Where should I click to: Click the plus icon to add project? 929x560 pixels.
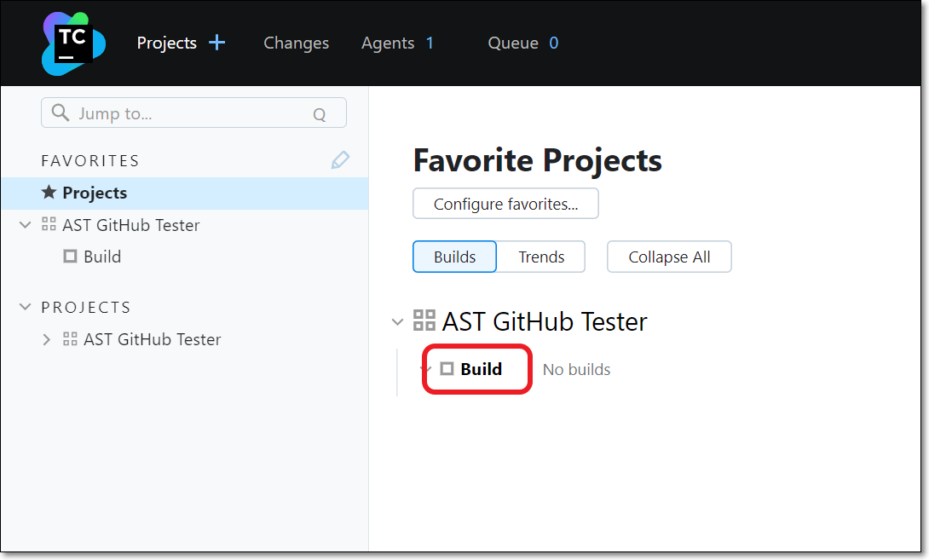pyautogui.click(x=216, y=43)
